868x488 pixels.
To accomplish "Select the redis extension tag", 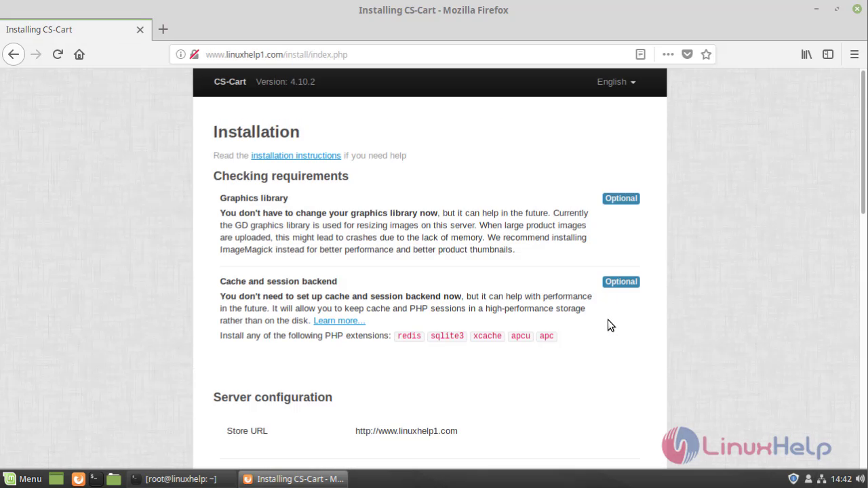I will (x=409, y=336).
